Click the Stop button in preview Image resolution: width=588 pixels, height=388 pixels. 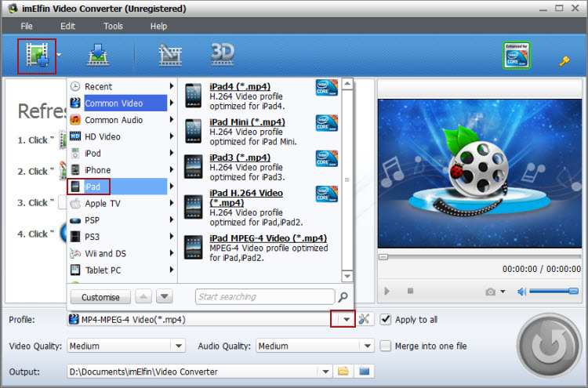(x=410, y=291)
